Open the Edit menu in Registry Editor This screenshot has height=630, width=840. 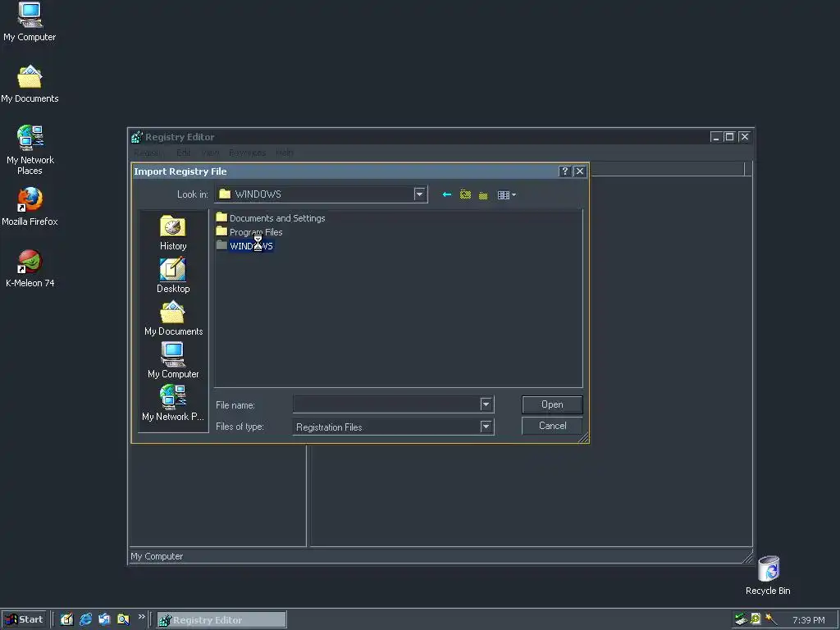pos(183,153)
